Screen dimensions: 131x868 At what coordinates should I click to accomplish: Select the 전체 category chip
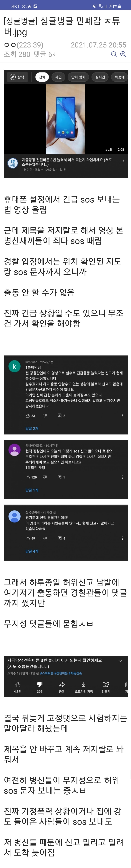click(42, 77)
